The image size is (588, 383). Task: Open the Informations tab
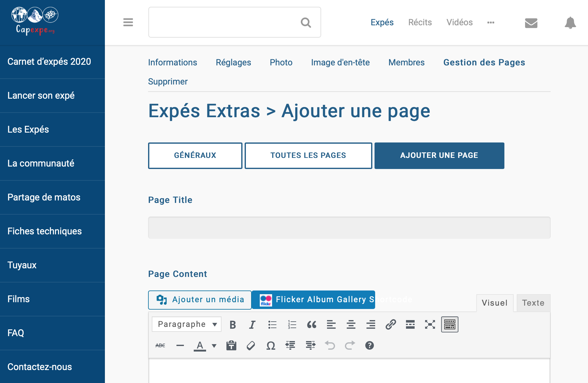pyautogui.click(x=172, y=62)
